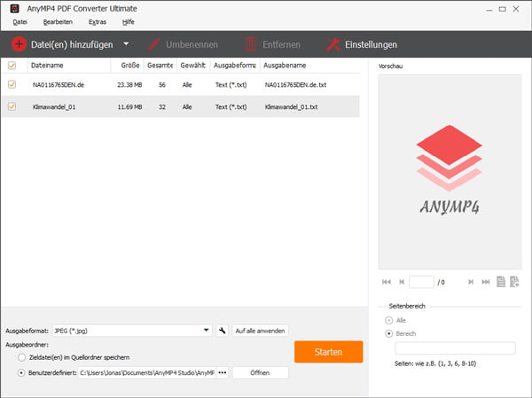532x398 pixels.
Task: Select the Klimawandel_01 file name
Action: [x=54, y=107]
